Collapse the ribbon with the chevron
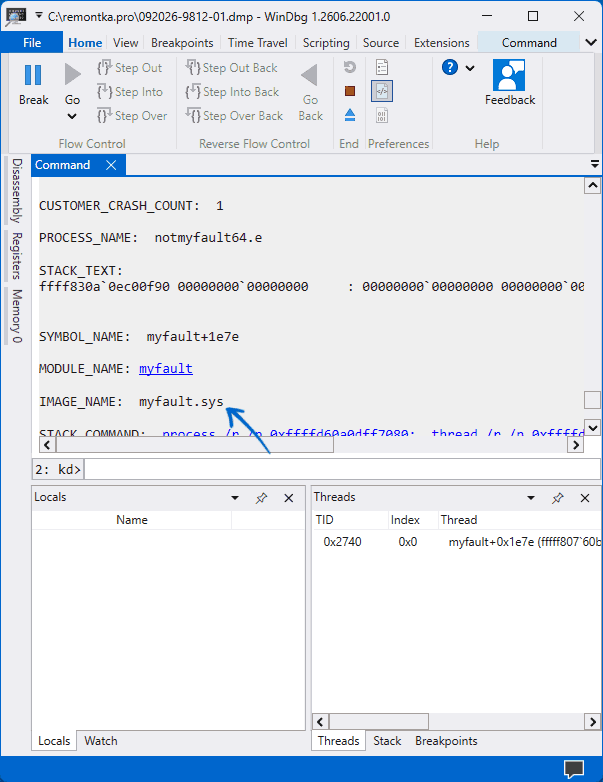Viewport: 603px width, 782px height. click(591, 42)
